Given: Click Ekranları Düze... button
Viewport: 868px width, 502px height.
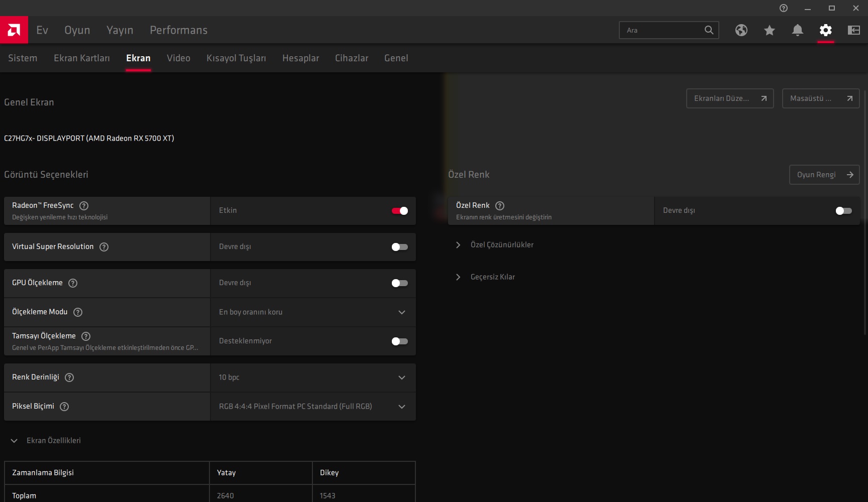Looking at the screenshot, I should tap(730, 98).
